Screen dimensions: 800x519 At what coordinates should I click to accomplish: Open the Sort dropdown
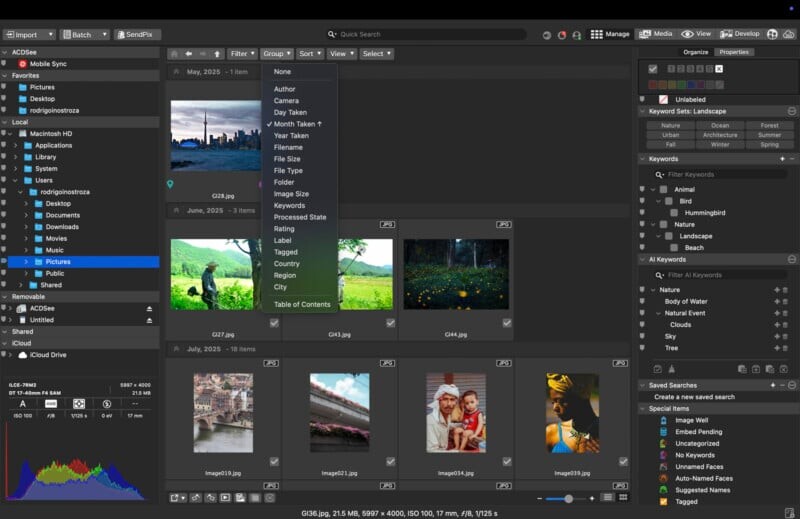[x=309, y=54]
